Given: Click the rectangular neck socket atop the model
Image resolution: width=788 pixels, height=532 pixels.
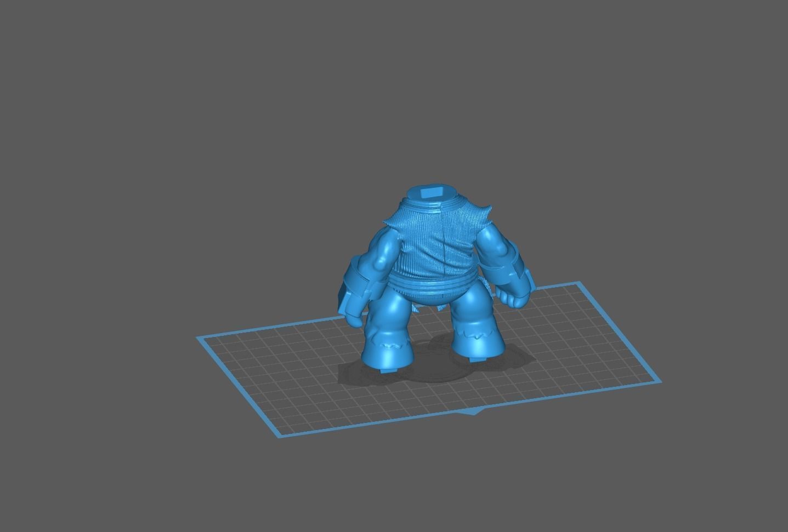Looking at the screenshot, I should click(433, 192).
